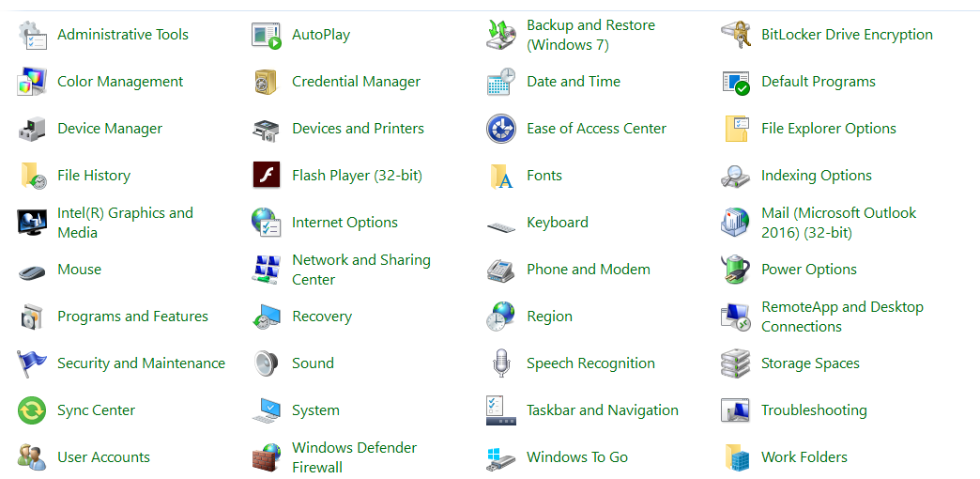The width and height of the screenshot is (980, 479).
Task: Open the Programs and Features icon
Action: click(32, 317)
